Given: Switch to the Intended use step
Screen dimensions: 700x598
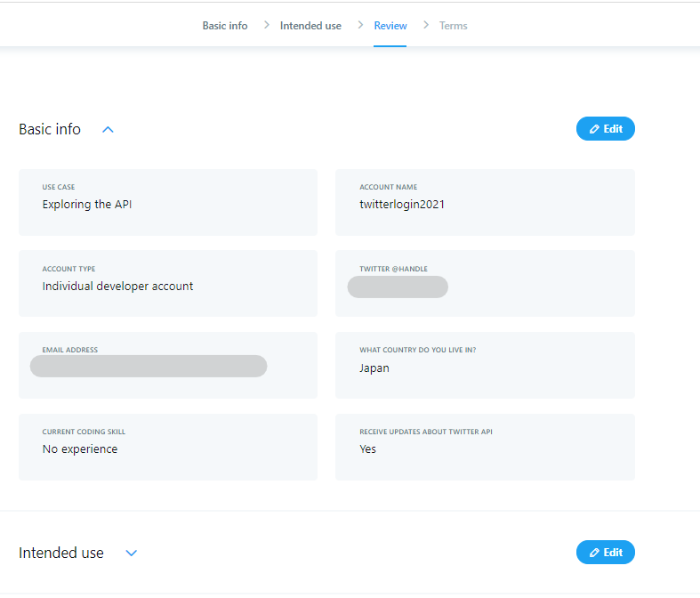Looking at the screenshot, I should coord(310,26).
